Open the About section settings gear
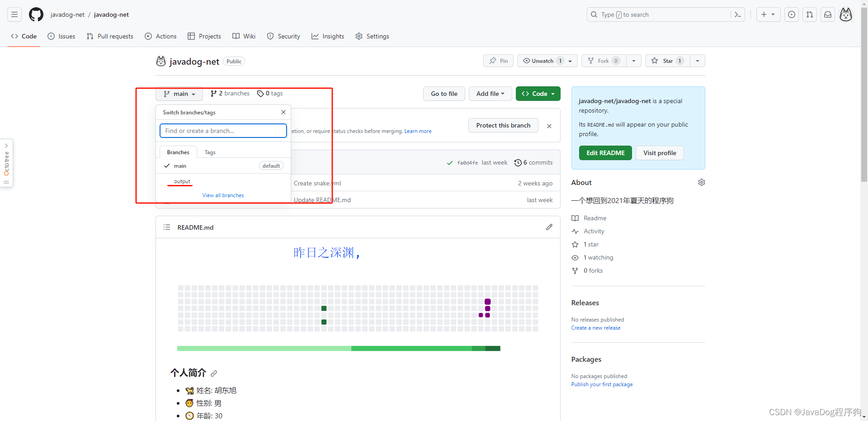Screen dimensions: 868x421 click(701, 182)
